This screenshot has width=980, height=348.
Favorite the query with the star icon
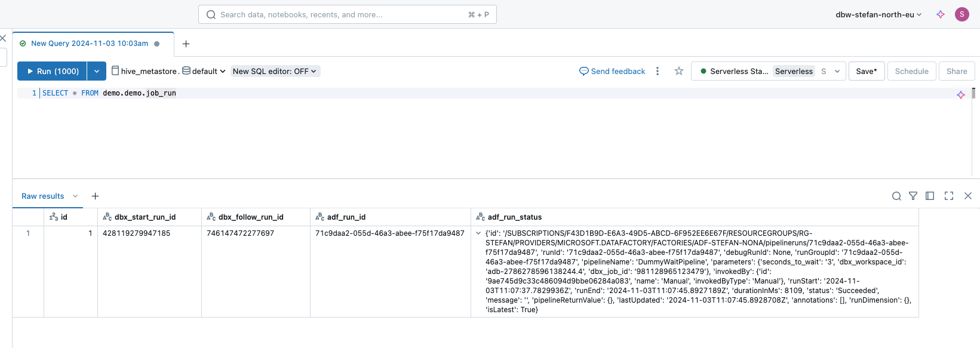[679, 71]
